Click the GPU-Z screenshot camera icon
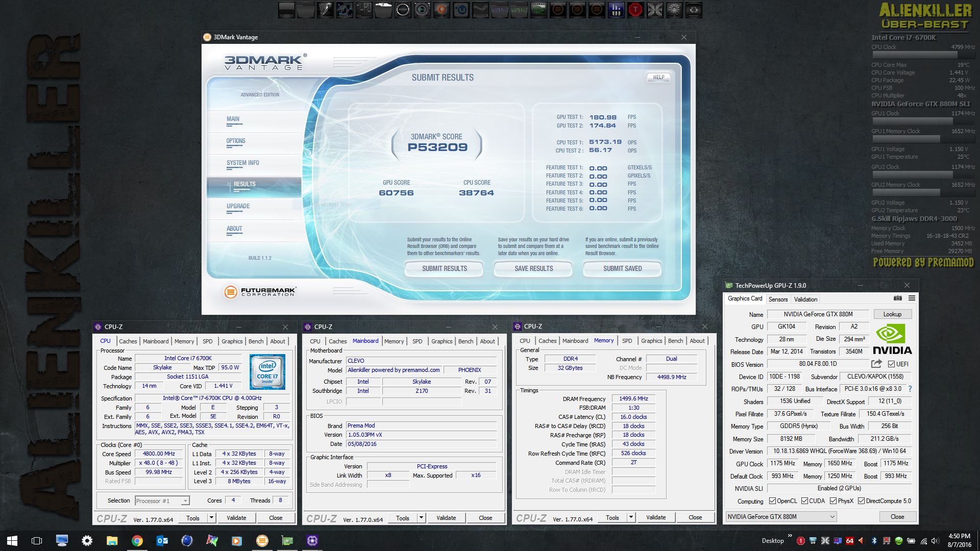 click(898, 298)
